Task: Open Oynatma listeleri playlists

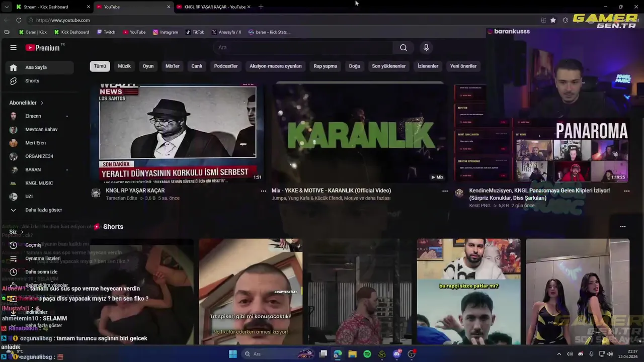Action: (38, 258)
